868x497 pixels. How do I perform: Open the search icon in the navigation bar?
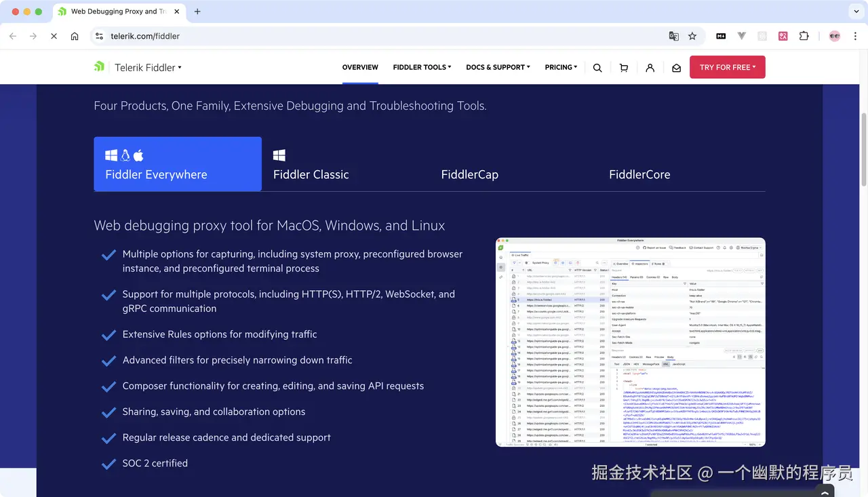[x=597, y=67]
